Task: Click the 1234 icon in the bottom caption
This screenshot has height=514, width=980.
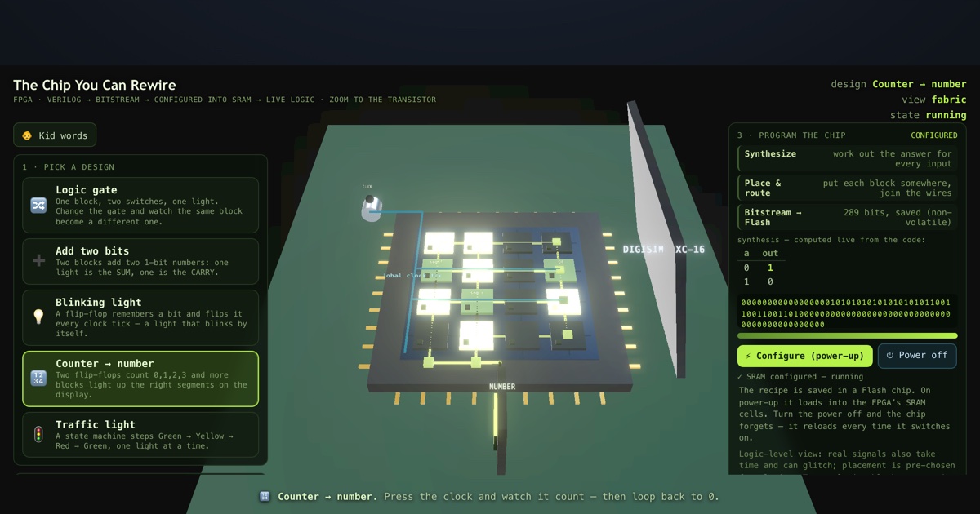Action: click(x=265, y=496)
